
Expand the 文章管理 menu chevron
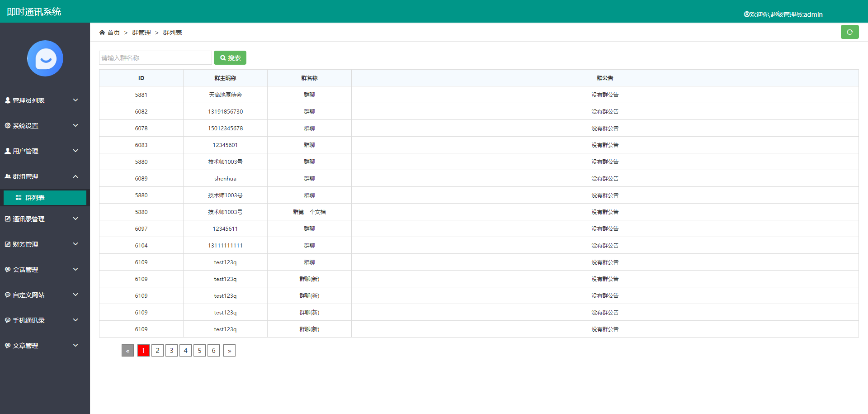pyautogui.click(x=75, y=345)
